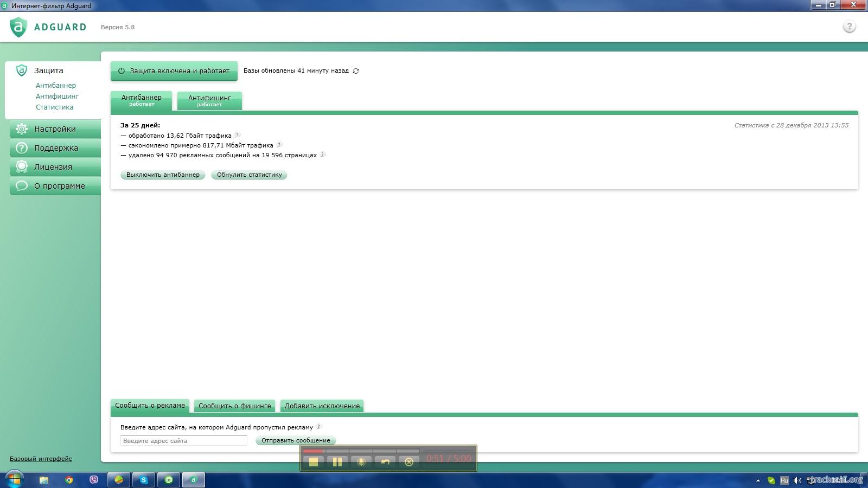This screenshot has width=868, height=488.
Task: Open the Настройки section
Action: [55, 129]
